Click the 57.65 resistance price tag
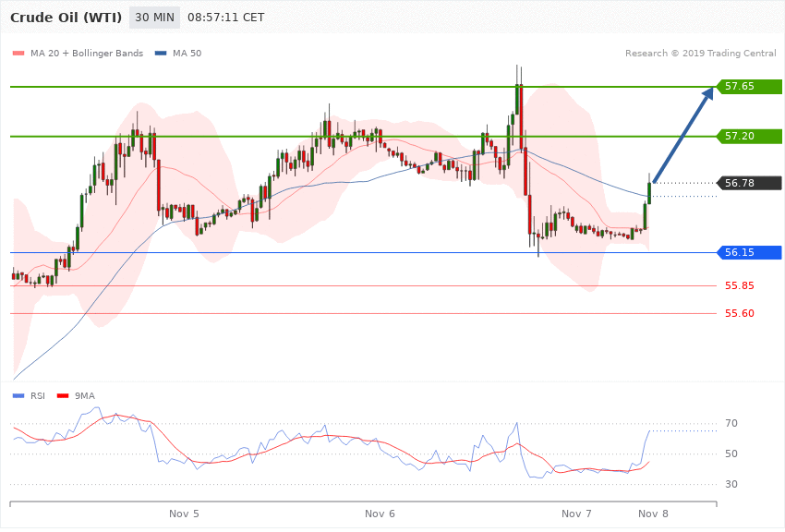 [749, 87]
